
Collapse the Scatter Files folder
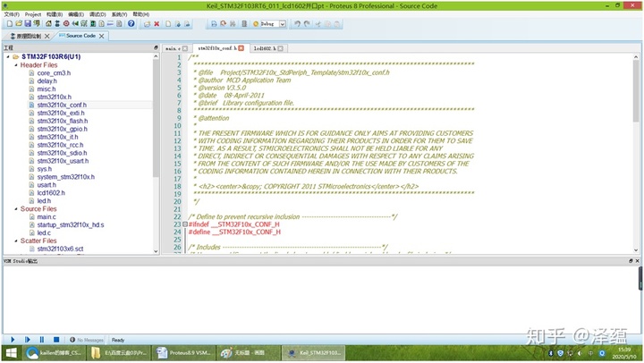point(16,241)
